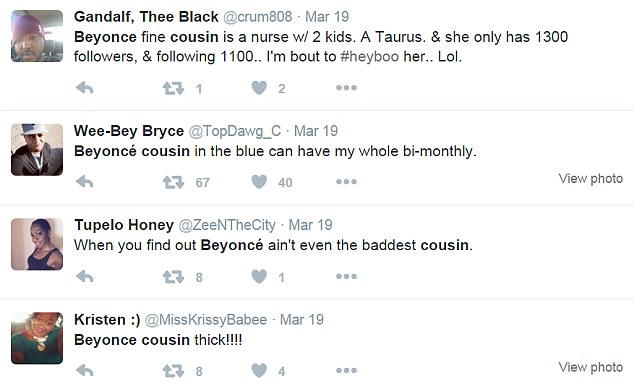Like the Gandalf, Thee Black tweet
Image resolution: width=634 pixels, height=389 pixels.
coord(259,88)
